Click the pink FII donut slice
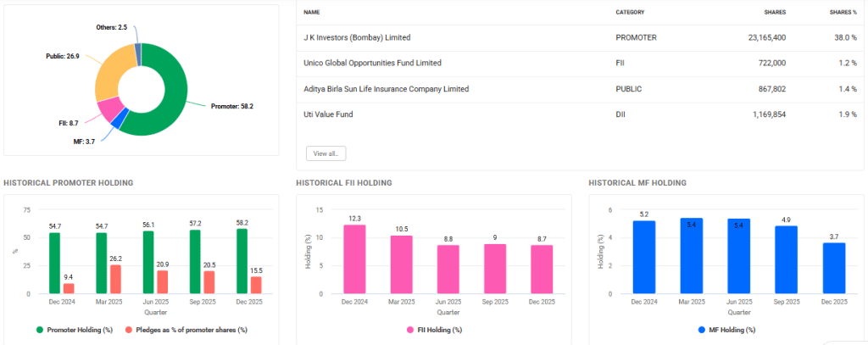 pos(108,109)
